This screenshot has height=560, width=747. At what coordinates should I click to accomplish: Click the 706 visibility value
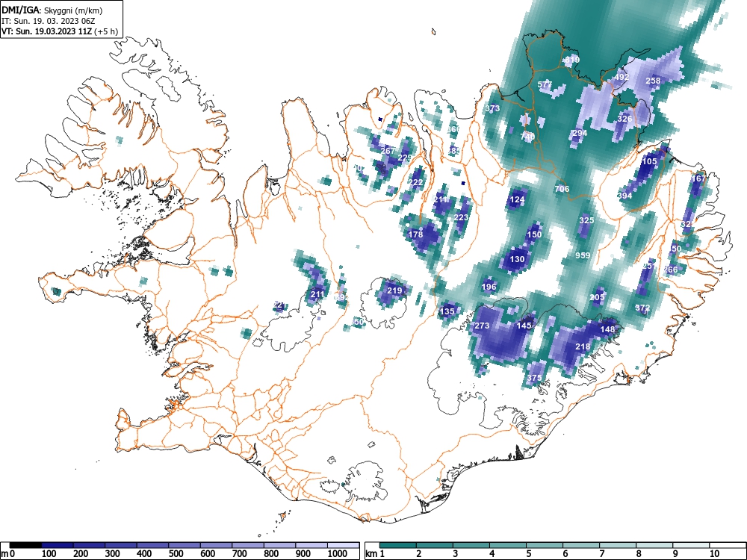coord(562,189)
